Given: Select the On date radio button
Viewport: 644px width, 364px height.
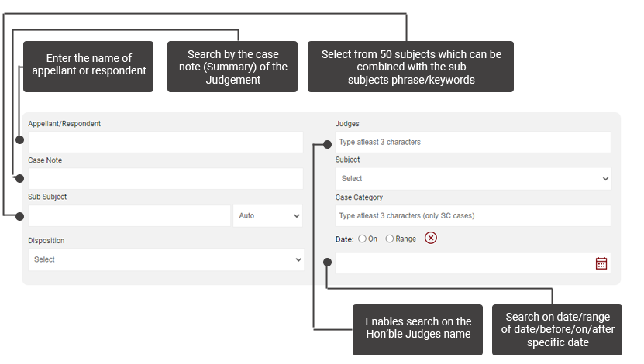Looking at the screenshot, I should 362,239.
